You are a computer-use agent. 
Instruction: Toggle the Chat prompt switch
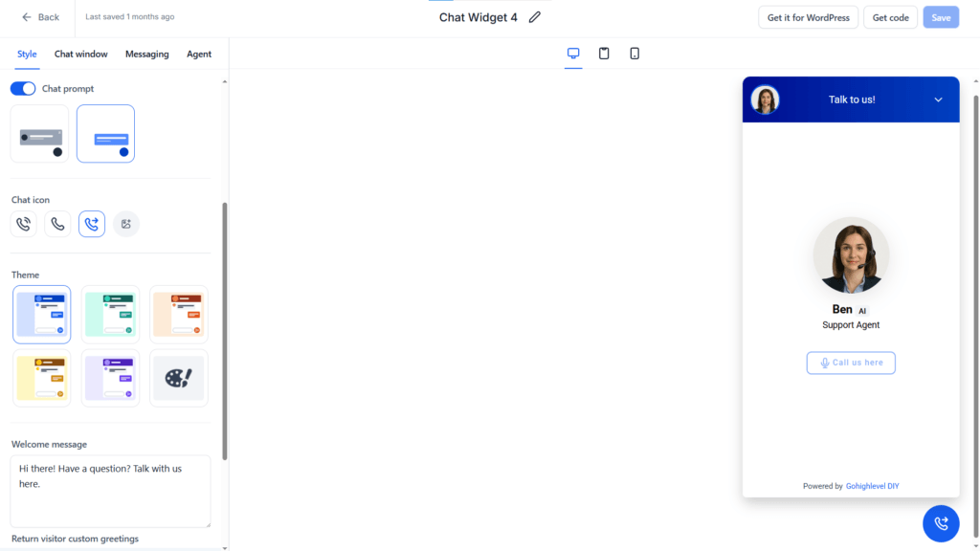(x=23, y=89)
